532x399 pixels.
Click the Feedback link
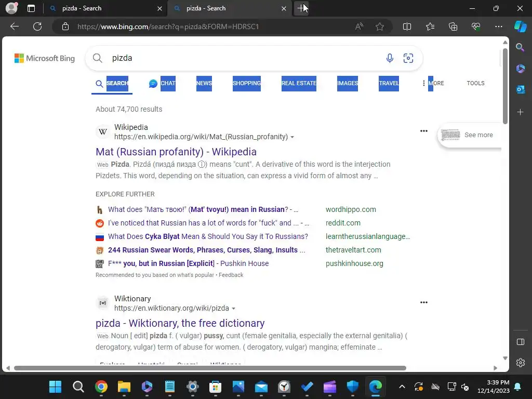click(x=231, y=275)
